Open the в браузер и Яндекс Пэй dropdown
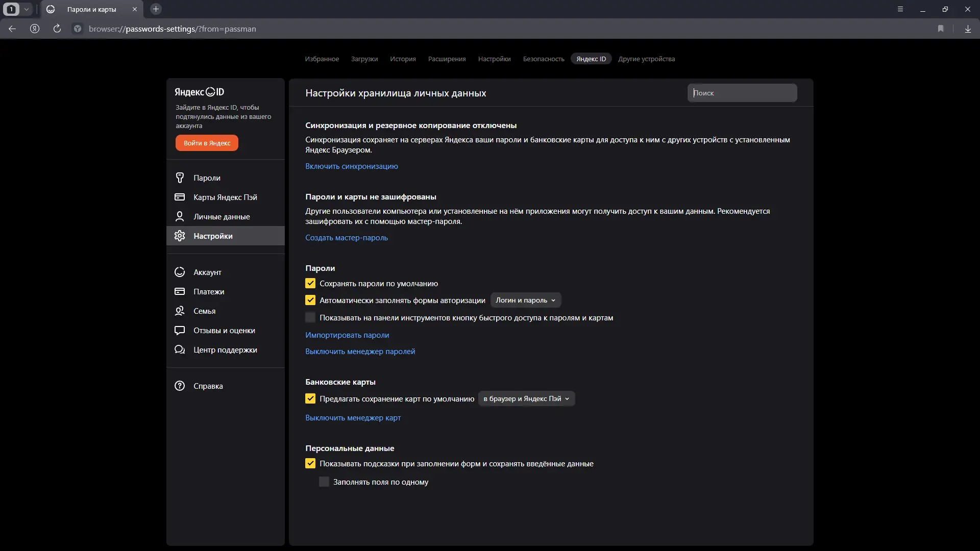980x551 pixels. pos(526,399)
